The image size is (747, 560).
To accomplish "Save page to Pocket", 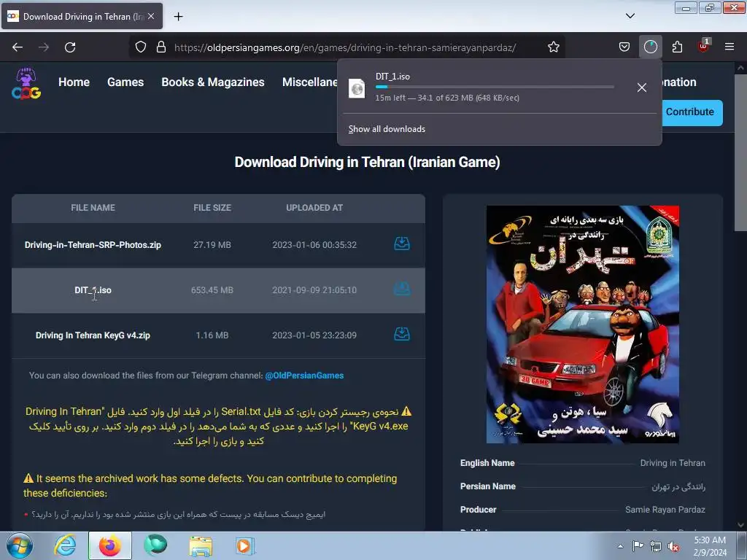I will click(x=624, y=47).
